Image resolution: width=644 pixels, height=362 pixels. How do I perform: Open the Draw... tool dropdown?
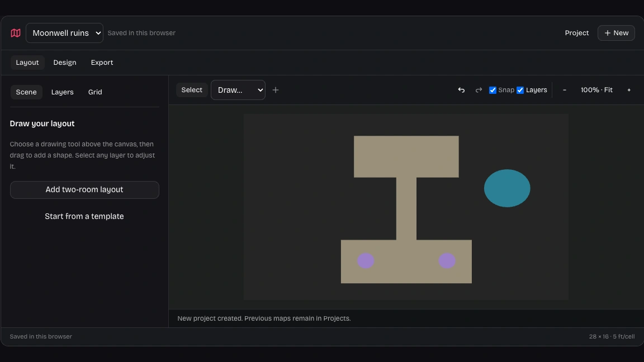238,90
